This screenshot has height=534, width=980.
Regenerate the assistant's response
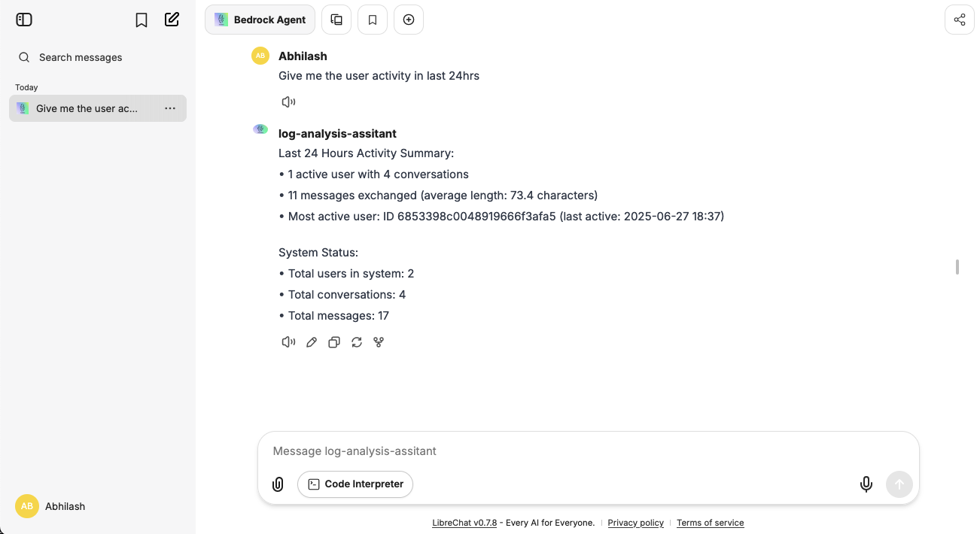pos(356,341)
